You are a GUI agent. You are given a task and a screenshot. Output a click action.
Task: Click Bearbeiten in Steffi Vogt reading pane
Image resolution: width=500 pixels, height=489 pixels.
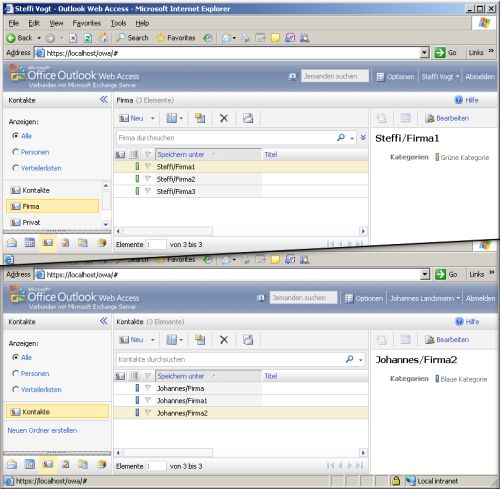coord(447,118)
